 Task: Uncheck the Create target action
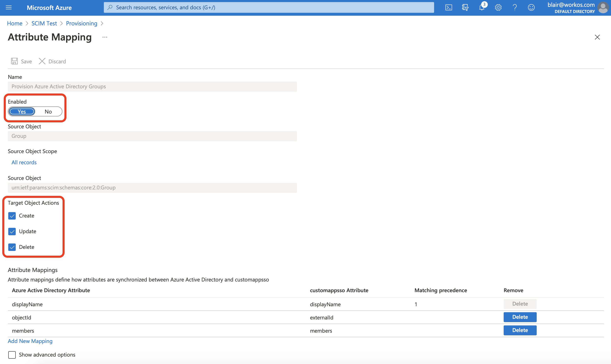pyautogui.click(x=12, y=216)
